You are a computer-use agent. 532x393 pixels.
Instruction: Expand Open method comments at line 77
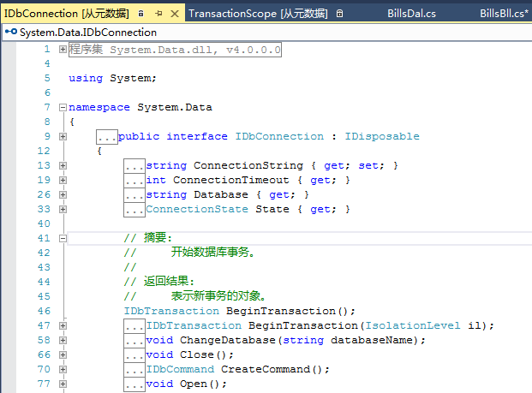tap(63, 384)
